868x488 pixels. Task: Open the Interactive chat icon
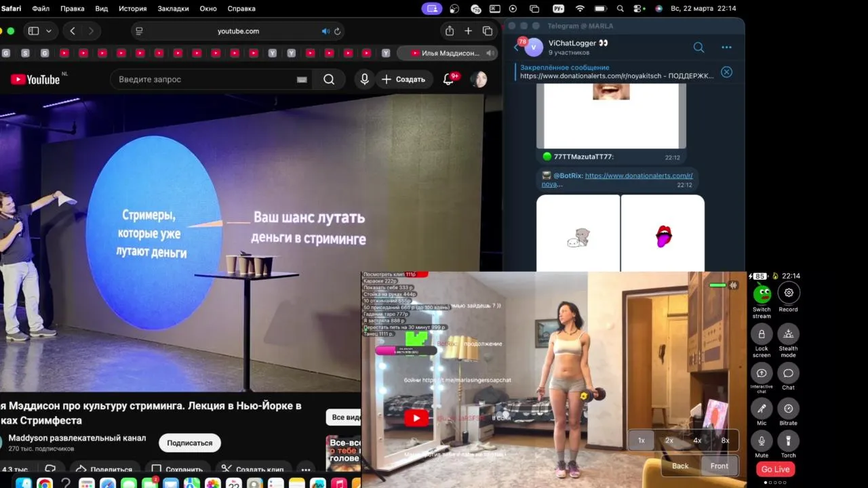point(762,373)
